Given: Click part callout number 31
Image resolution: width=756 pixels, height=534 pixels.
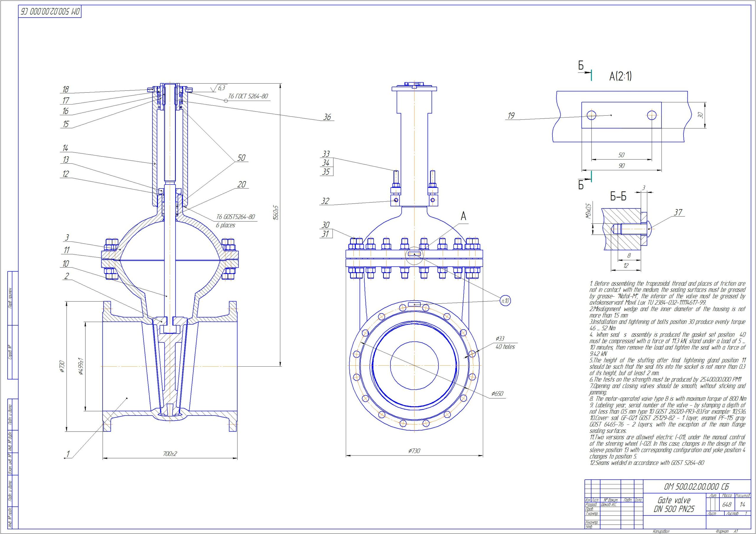Looking at the screenshot, I should click(x=325, y=234).
